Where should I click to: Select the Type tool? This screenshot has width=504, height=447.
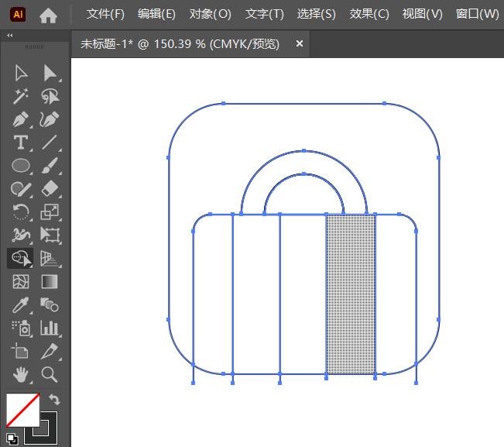click(x=21, y=143)
